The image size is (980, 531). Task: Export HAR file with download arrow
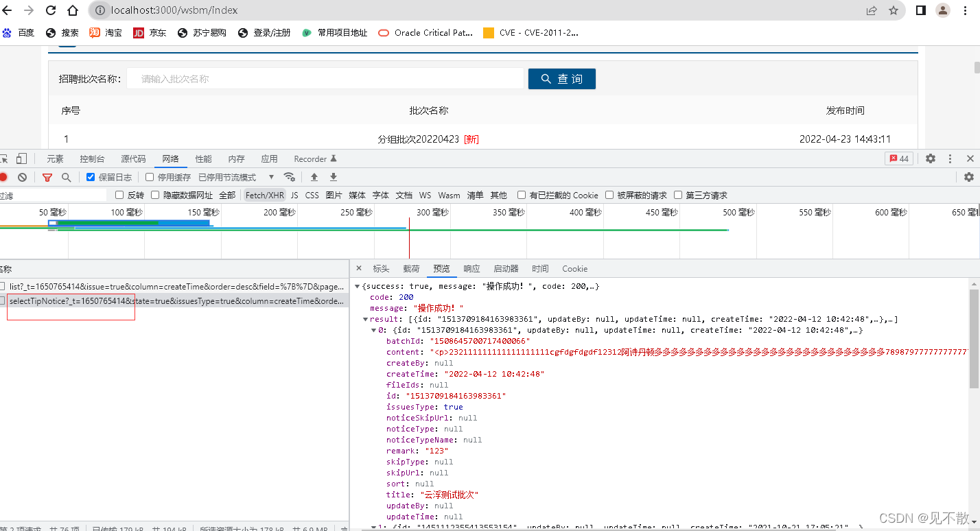click(334, 177)
